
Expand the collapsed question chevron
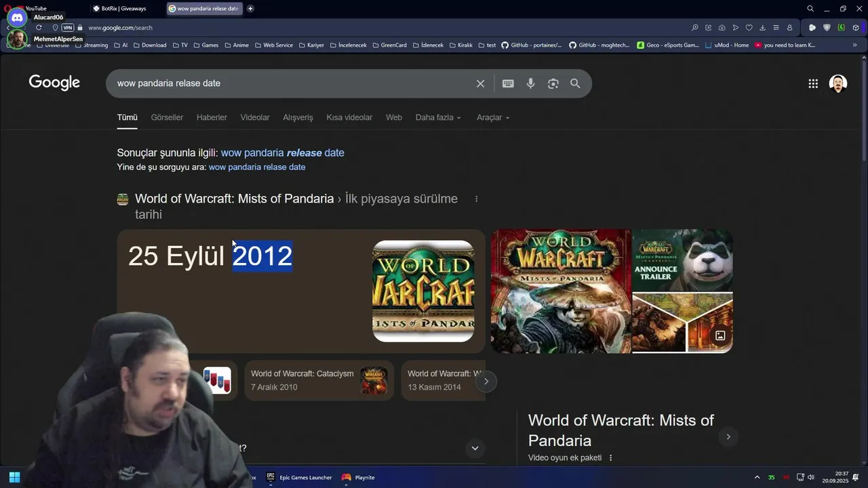[x=475, y=448]
